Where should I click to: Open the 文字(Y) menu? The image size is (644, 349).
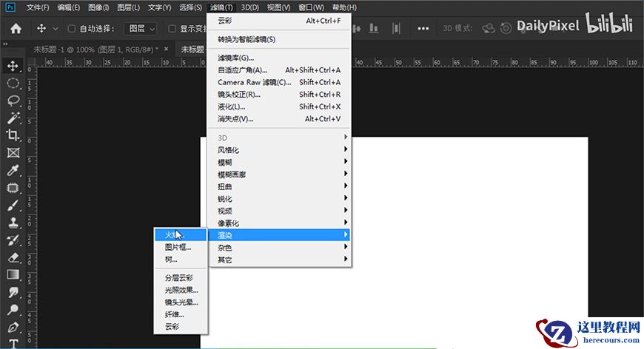point(159,7)
